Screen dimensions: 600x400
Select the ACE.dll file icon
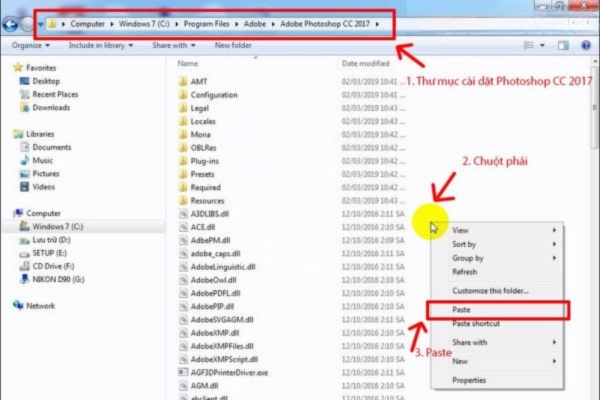(182, 227)
